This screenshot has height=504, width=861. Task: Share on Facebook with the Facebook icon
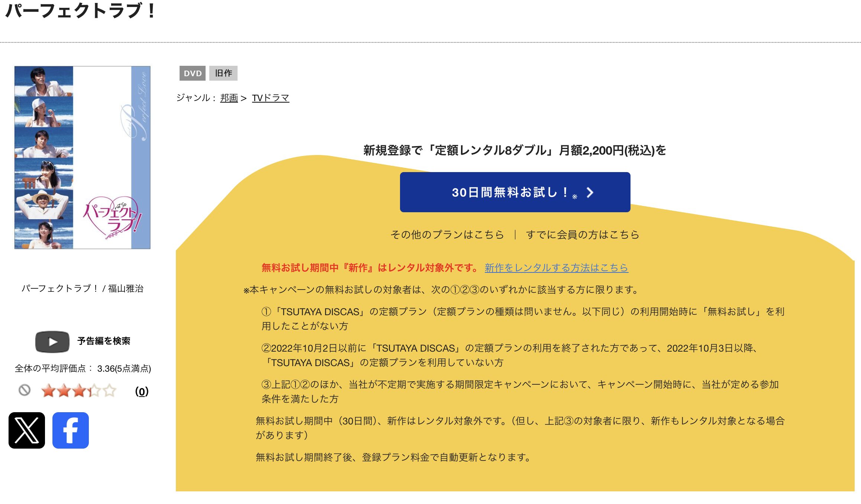pyautogui.click(x=71, y=430)
